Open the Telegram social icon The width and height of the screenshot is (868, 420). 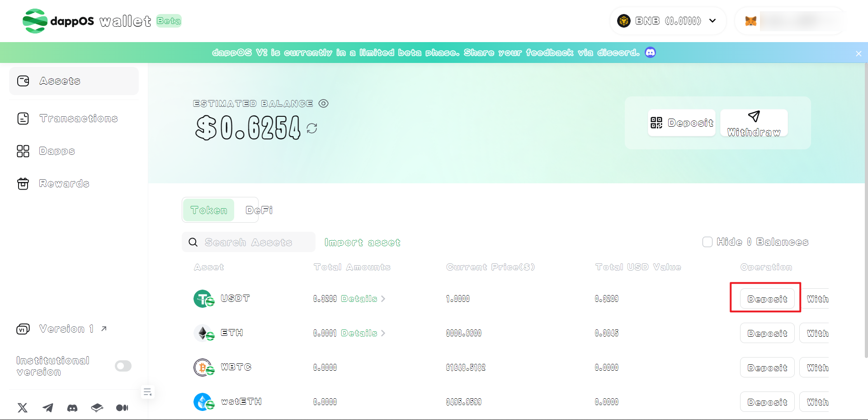[47, 408]
